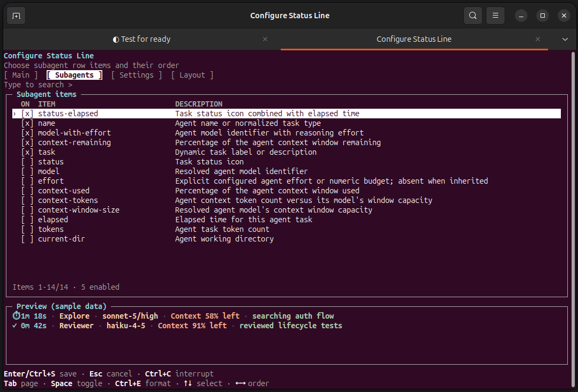
Task: Enable the context-window-size checkbox
Action: 27,209
